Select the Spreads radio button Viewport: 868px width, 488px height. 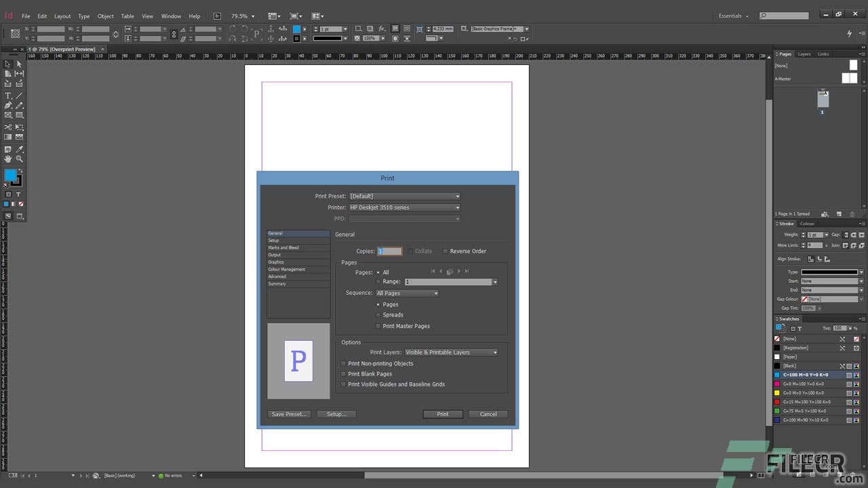378,314
